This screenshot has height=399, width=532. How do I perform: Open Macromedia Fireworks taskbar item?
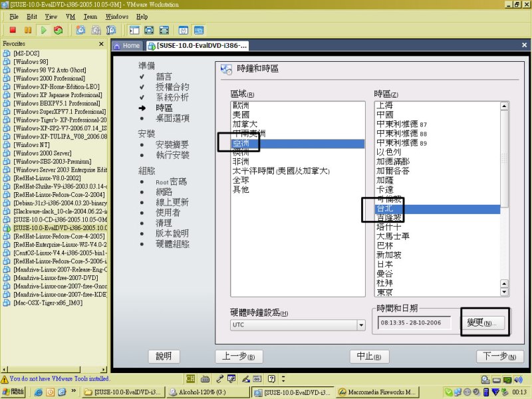click(x=377, y=392)
